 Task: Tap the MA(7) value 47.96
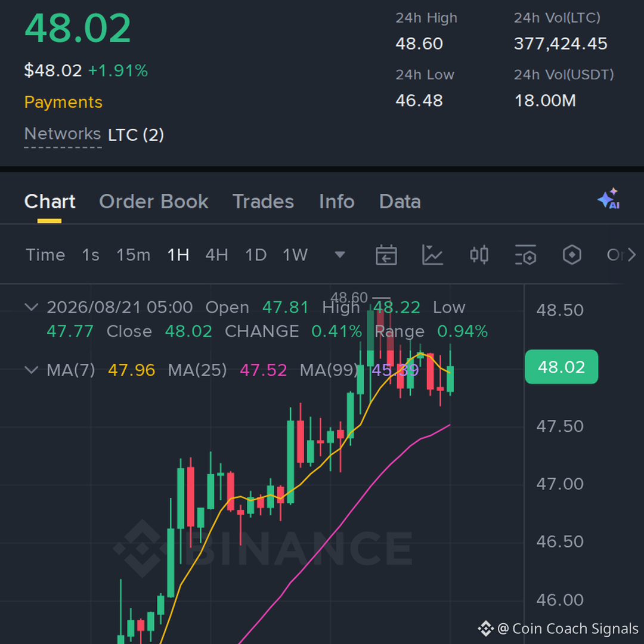[131, 370]
